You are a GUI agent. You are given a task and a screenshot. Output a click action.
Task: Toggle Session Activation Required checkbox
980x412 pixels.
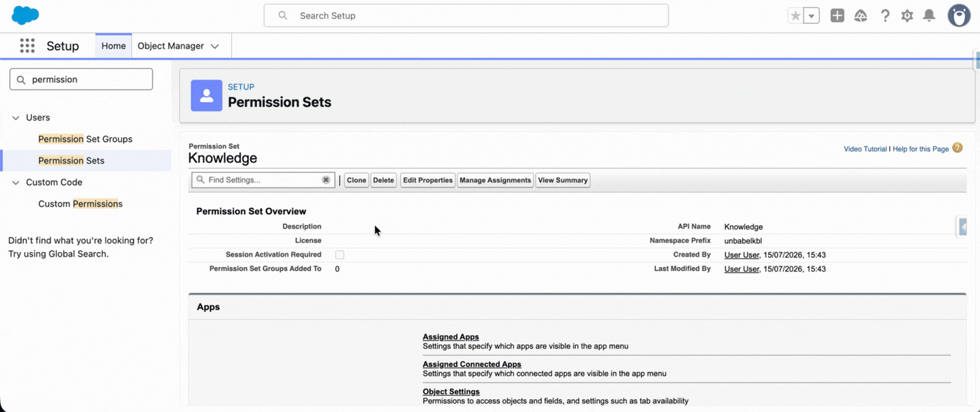pos(340,255)
